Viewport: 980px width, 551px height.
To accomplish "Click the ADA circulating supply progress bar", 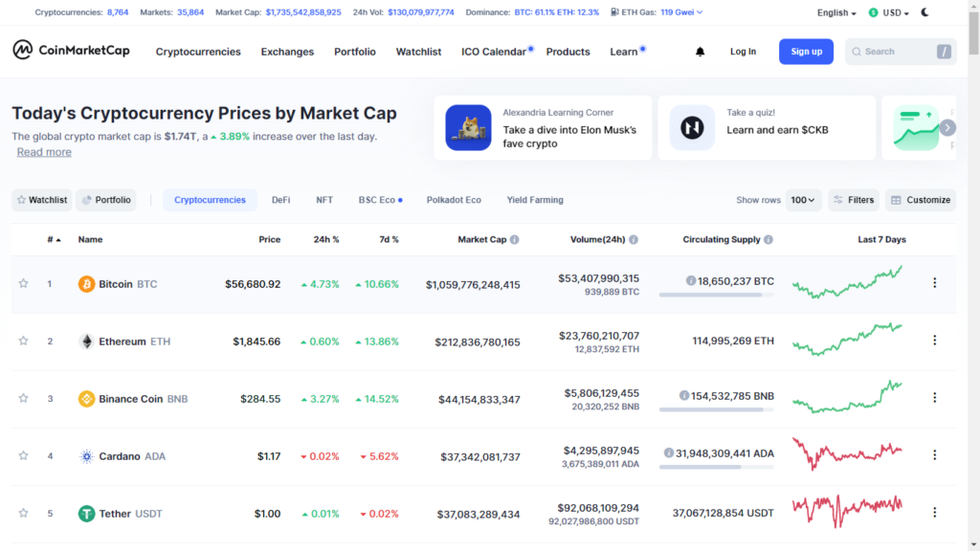I will pos(716,467).
